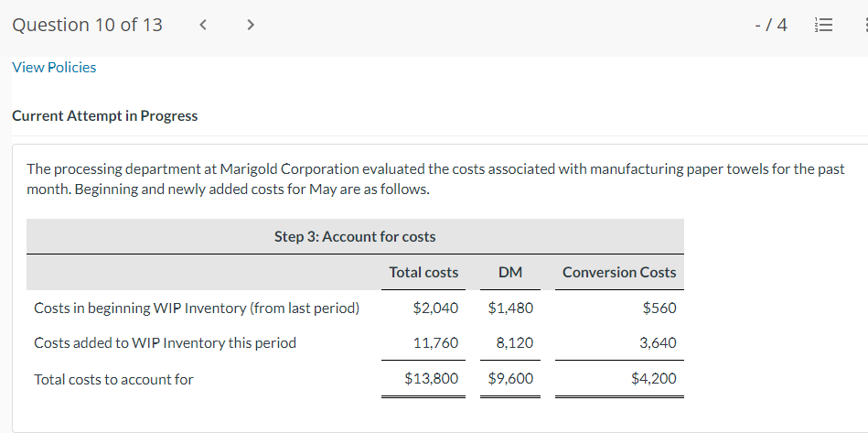Image resolution: width=868 pixels, height=433 pixels.
Task: Click the Current Attempt in Progress label
Action: pyautogui.click(x=104, y=116)
